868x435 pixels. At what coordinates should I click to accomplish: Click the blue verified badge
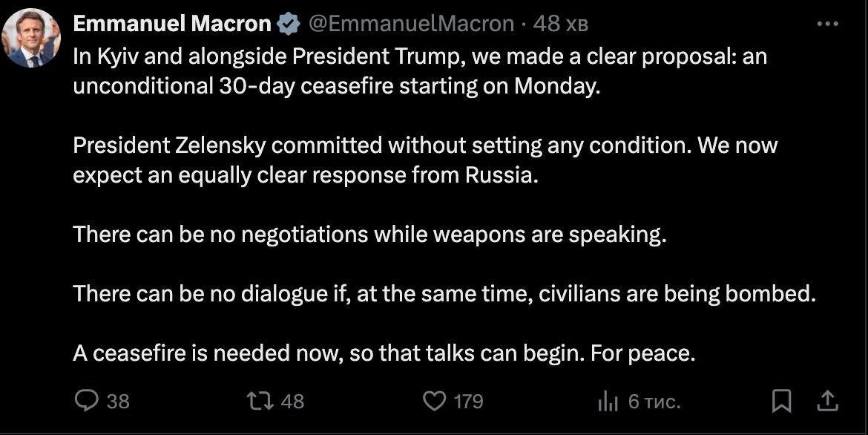tap(288, 24)
